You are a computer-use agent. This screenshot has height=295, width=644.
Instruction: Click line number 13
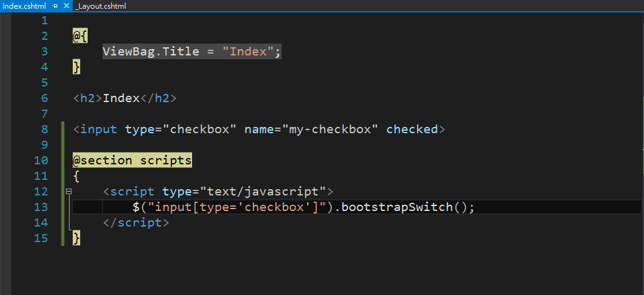[x=40, y=207]
